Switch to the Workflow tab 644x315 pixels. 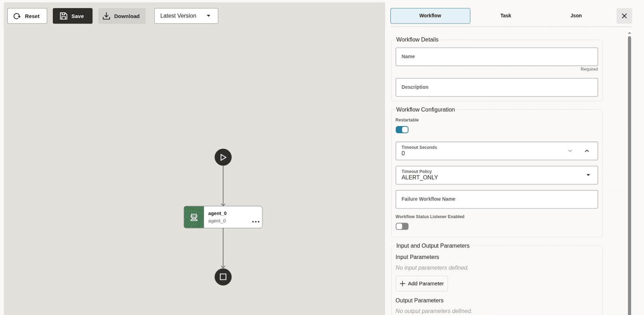(430, 16)
